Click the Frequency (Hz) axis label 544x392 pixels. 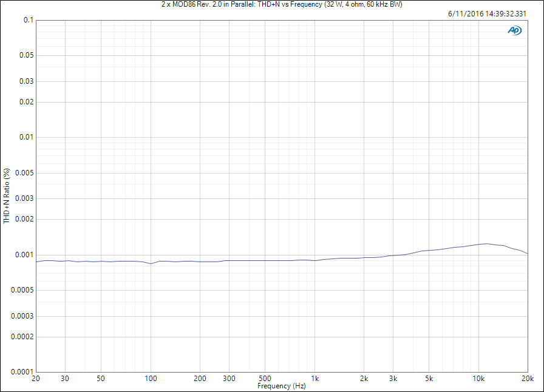tap(281, 386)
